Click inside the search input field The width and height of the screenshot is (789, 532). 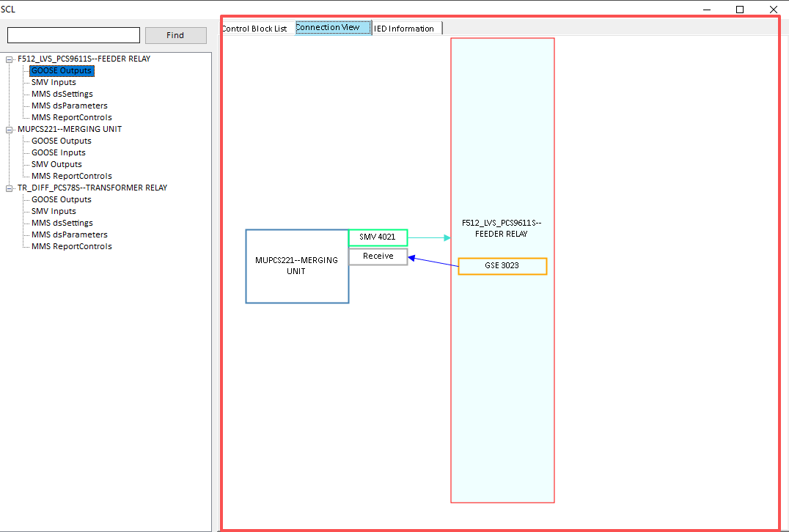[73, 34]
